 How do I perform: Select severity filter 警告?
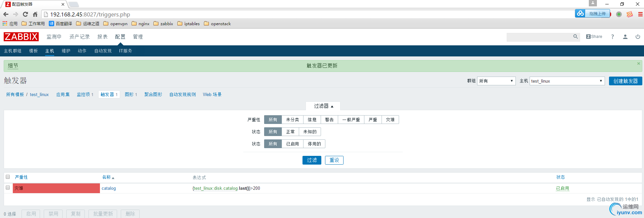329,120
